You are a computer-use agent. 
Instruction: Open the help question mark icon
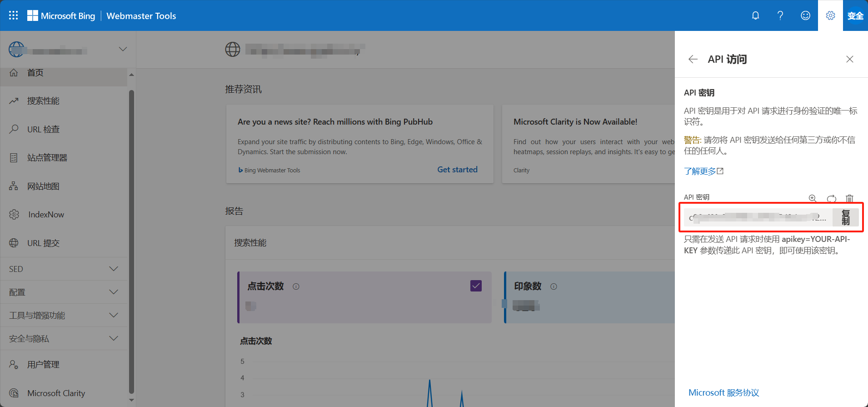[x=780, y=15]
